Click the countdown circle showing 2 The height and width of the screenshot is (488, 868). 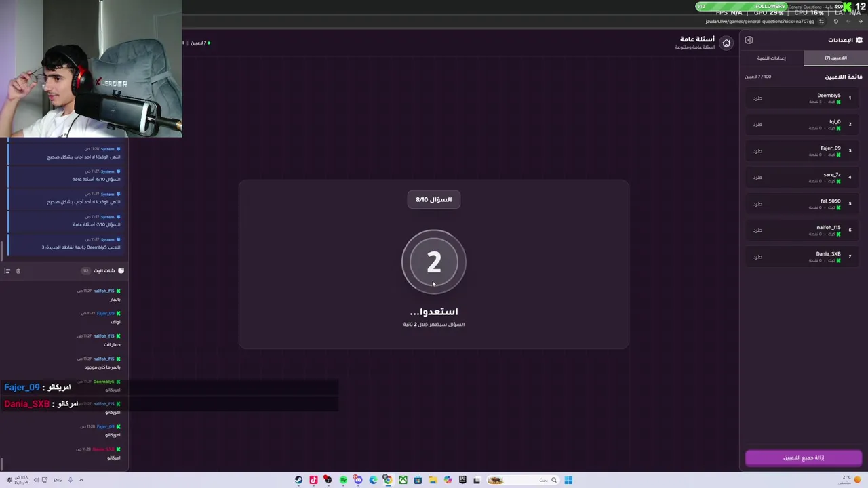(434, 262)
